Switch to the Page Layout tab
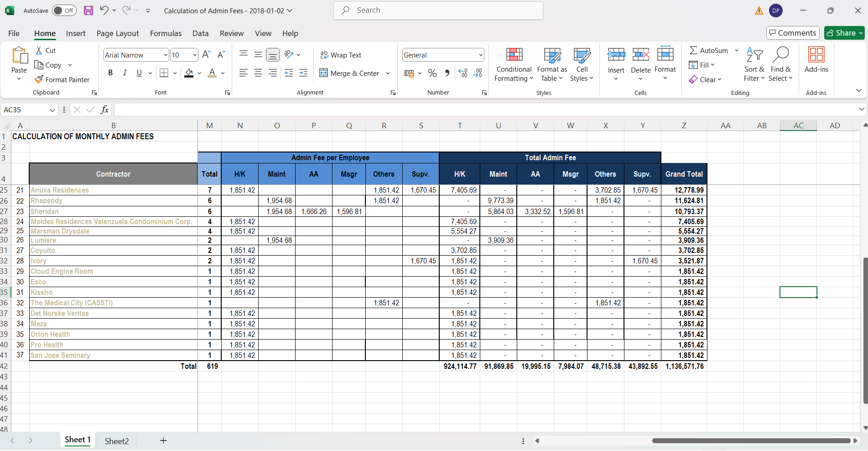Image resolution: width=868 pixels, height=451 pixels. pyautogui.click(x=118, y=33)
